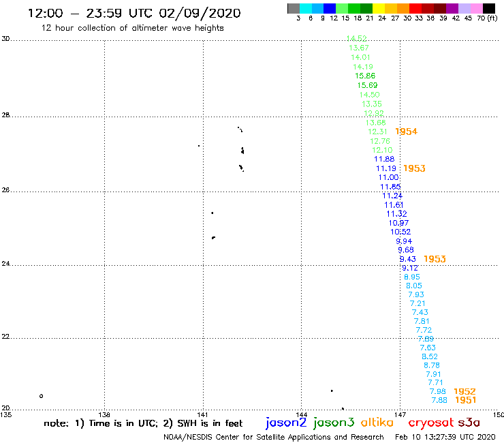Click the 147 longitude axis label

400,414
